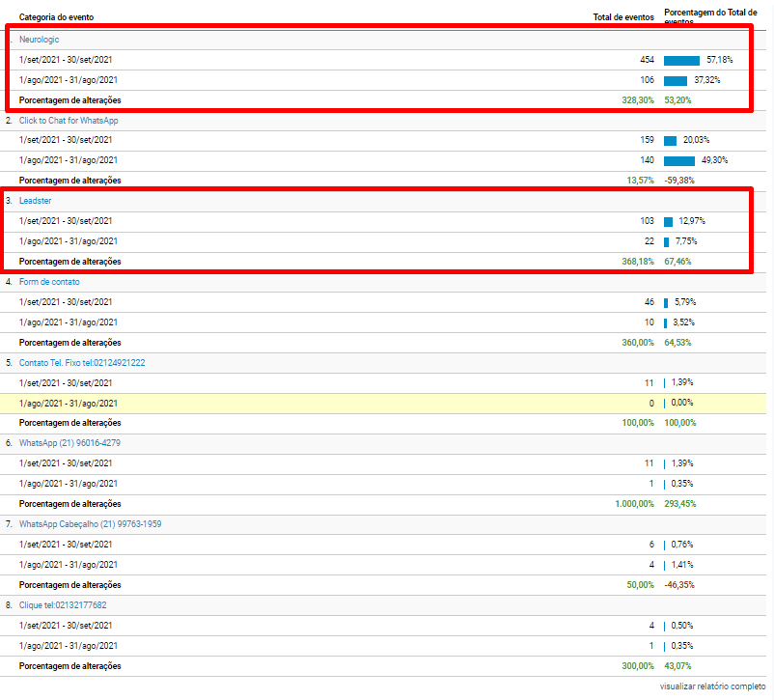Viewport: 774px width, 700px height.
Task: Open the Form de contato category
Action: click(49, 282)
